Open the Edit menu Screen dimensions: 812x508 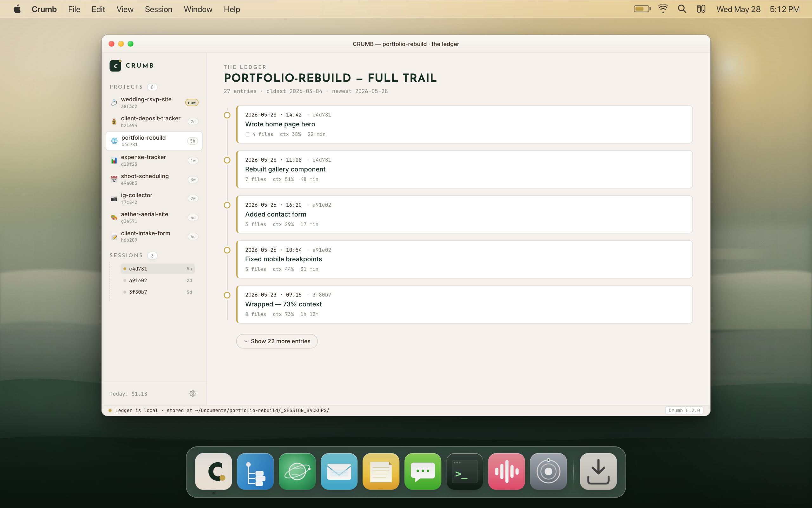click(98, 9)
